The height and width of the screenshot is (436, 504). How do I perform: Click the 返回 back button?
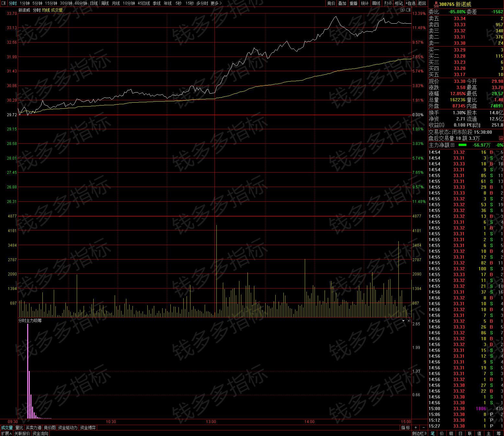click(422, 3)
